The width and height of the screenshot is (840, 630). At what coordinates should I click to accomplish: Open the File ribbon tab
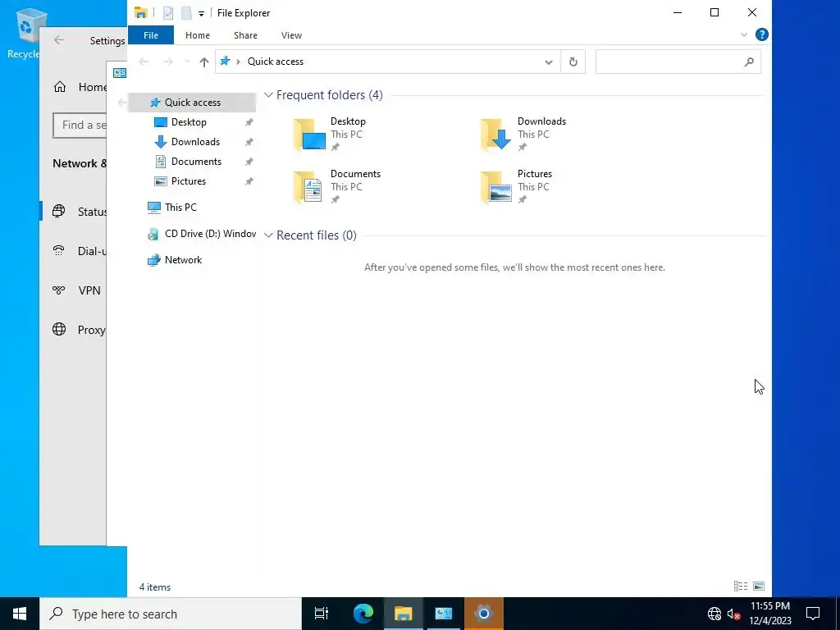click(151, 35)
